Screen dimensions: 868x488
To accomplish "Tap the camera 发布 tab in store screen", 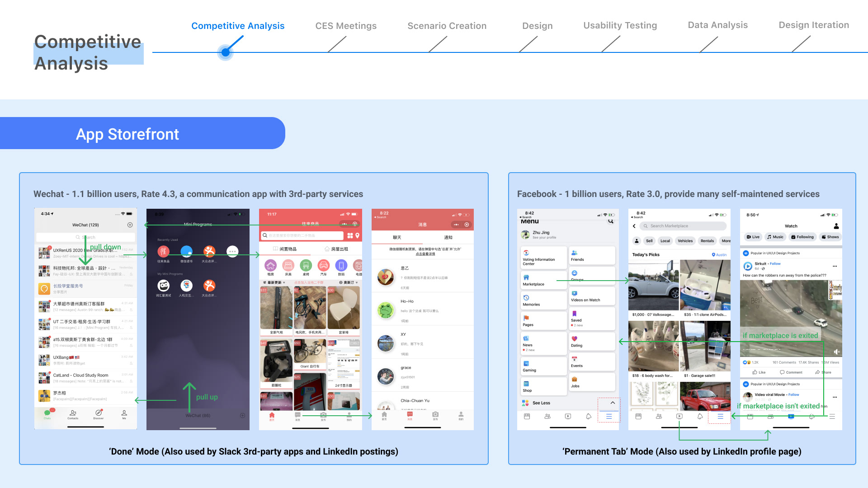I will [x=323, y=416].
